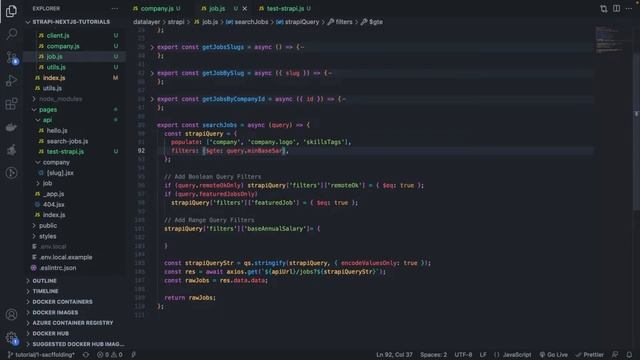This screenshot has height=360, width=640.
Task: Click the code minimap preview
Action: [x=609, y=40]
